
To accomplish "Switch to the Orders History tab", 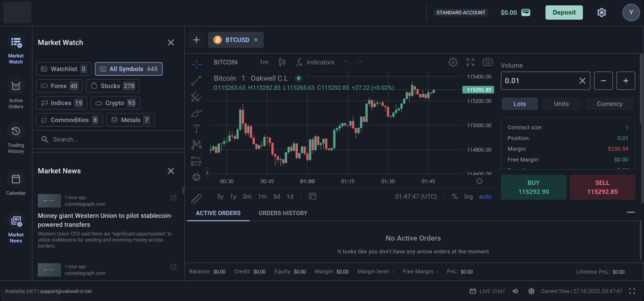I will pos(283,213).
